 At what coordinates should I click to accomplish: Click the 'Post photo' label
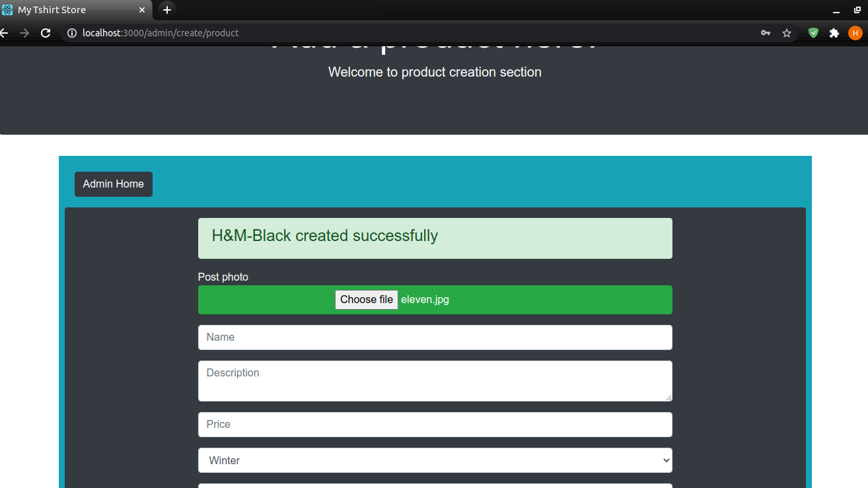223,277
